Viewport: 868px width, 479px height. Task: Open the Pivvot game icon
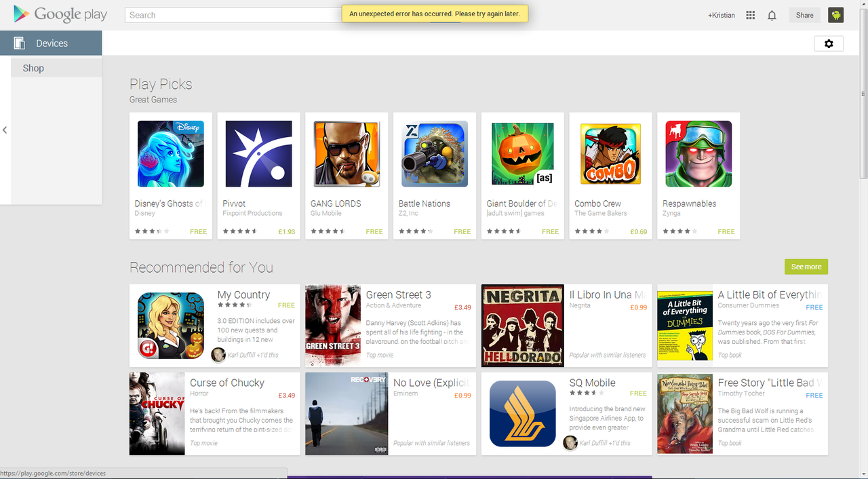258,154
